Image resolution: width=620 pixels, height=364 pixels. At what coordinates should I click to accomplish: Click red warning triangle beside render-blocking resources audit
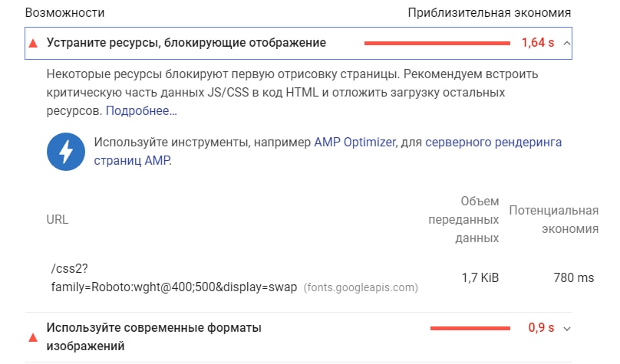pos(32,43)
